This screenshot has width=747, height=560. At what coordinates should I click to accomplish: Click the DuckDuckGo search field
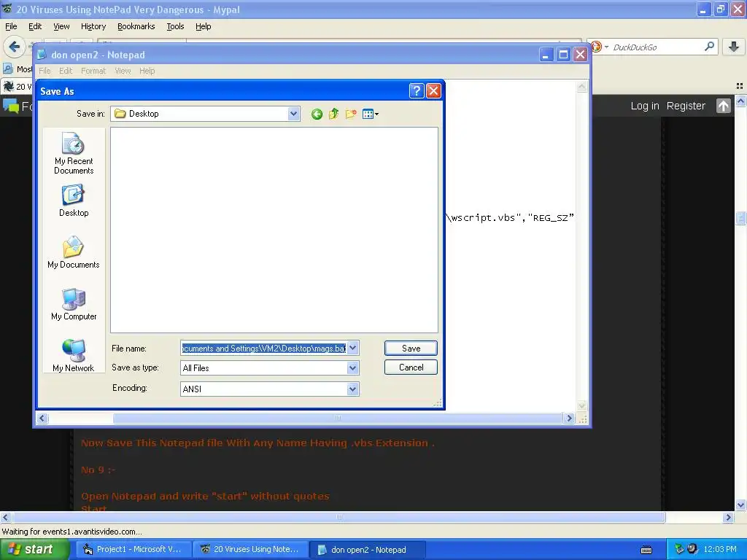pos(657,47)
